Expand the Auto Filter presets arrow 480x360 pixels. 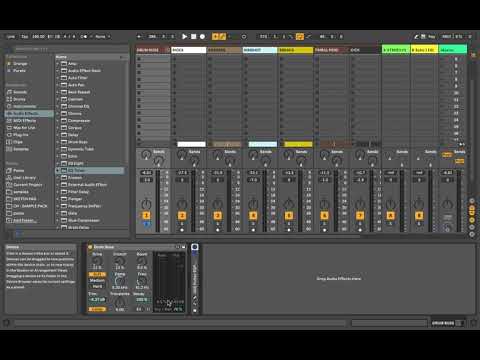58,78
